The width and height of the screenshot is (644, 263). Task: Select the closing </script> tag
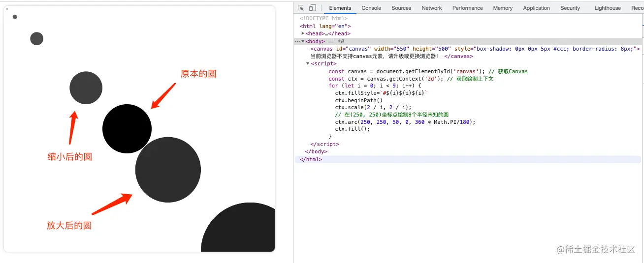point(325,144)
